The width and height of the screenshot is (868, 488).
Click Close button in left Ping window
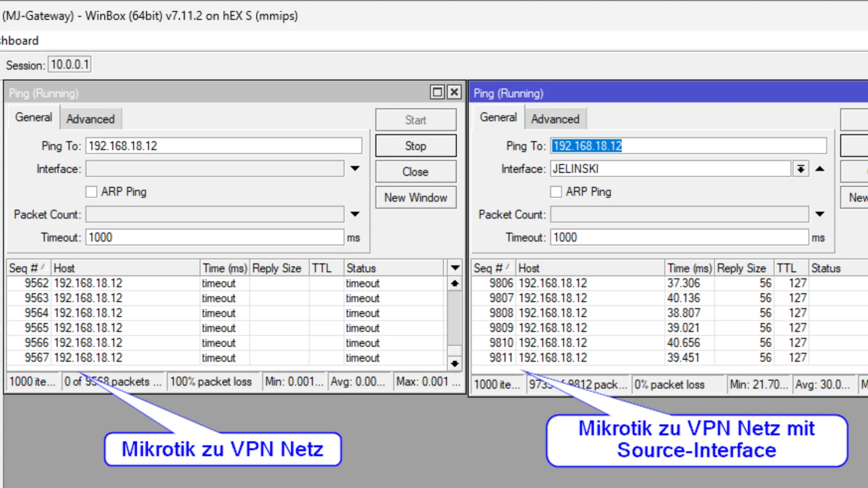coord(416,172)
